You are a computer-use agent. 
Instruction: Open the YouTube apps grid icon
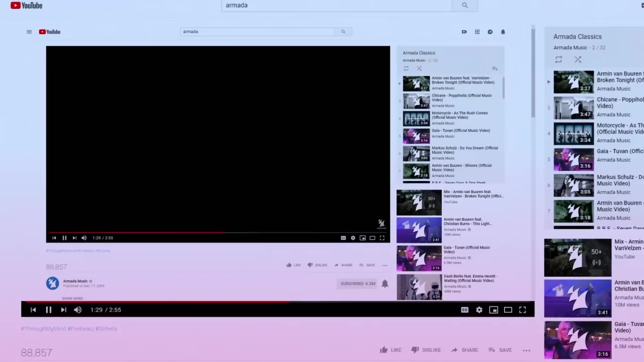tap(477, 32)
